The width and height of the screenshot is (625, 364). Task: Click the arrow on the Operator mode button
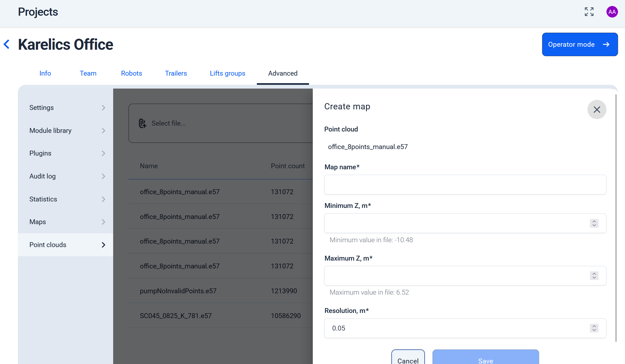[606, 44]
